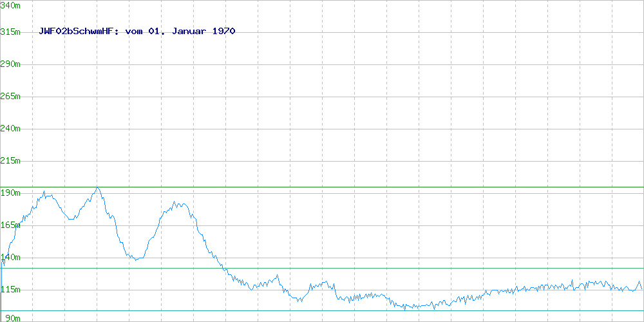Click the 165m axis label
Image resolution: width=644 pixels, height=322 pixels.
[11, 225]
